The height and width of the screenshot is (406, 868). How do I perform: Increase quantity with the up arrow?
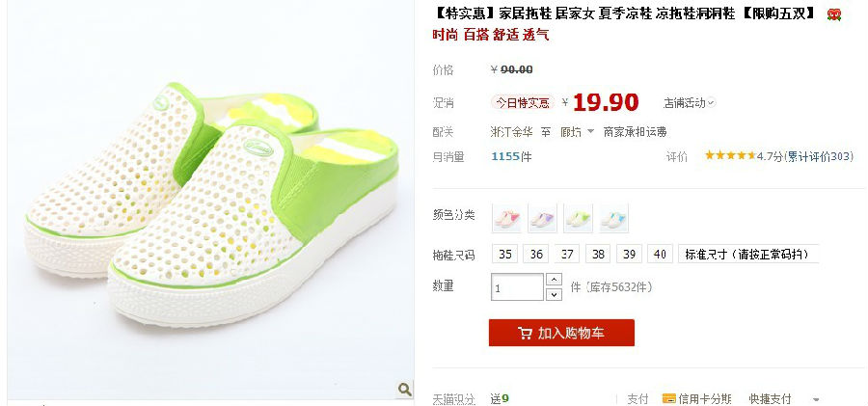(554, 279)
